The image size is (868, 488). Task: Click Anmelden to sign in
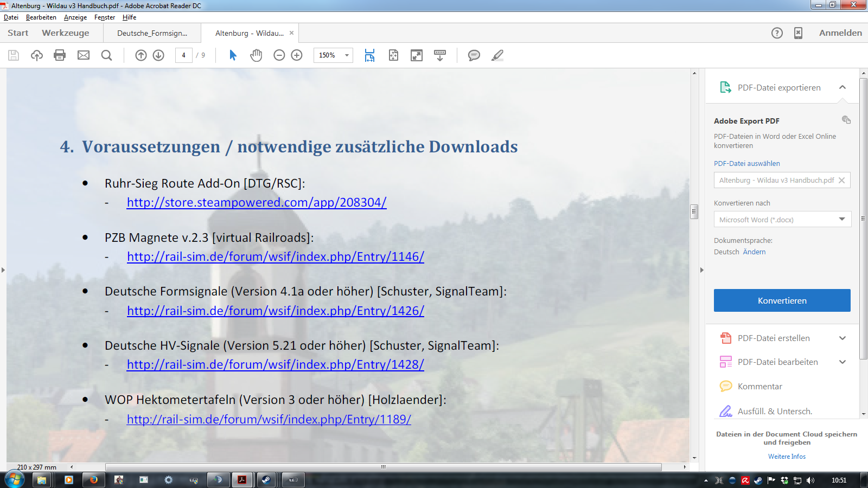[840, 33]
